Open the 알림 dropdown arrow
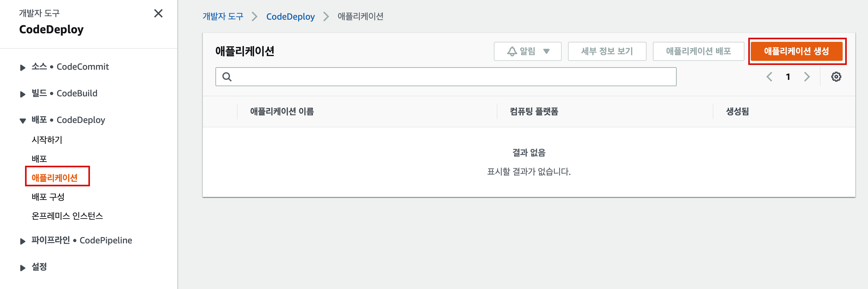The height and width of the screenshot is (289, 868). coord(546,51)
